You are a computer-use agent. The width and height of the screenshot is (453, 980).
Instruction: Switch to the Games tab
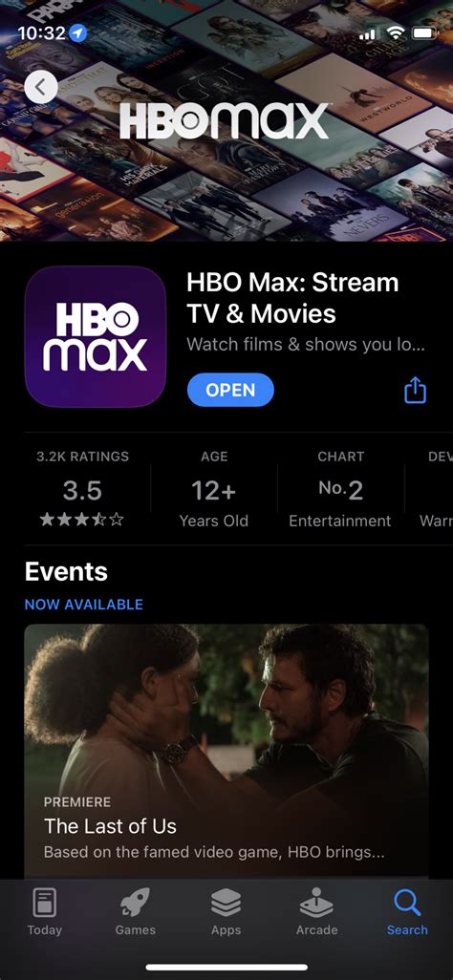[135, 912]
